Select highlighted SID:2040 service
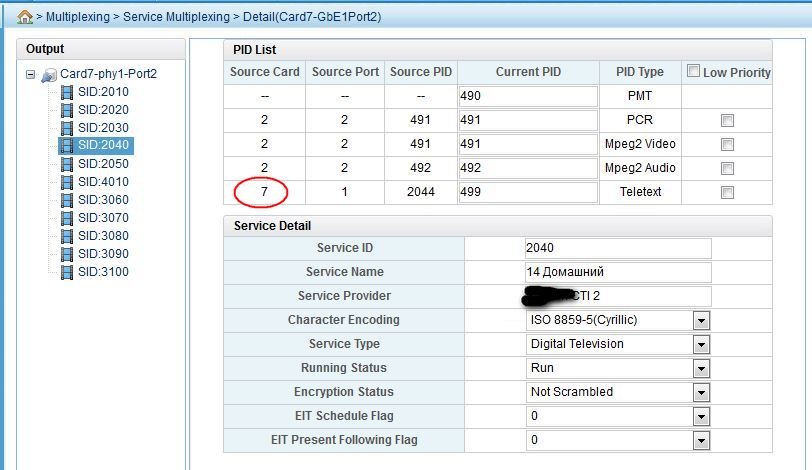The width and height of the screenshot is (812, 470). [x=103, y=145]
